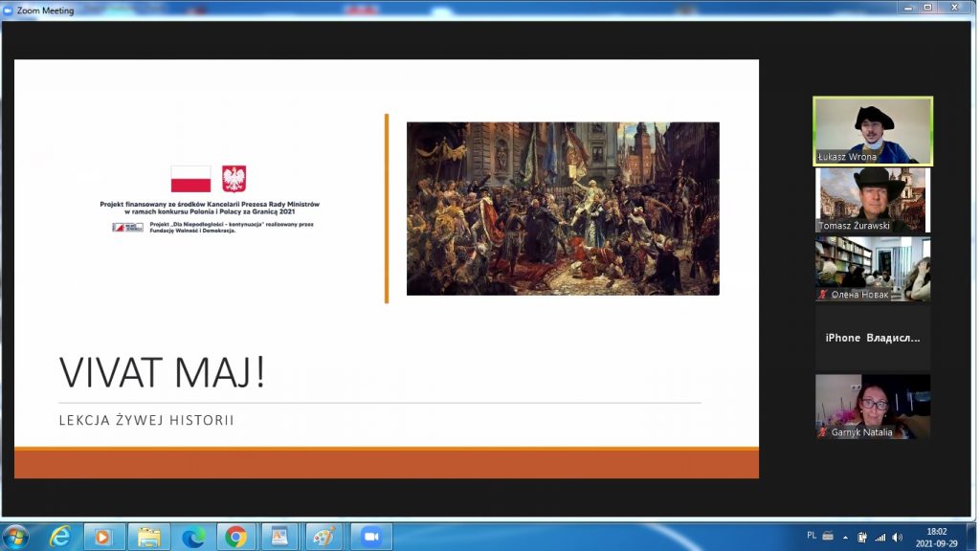Click the volume speaker tray icon
The height and width of the screenshot is (551, 980).
900,537
